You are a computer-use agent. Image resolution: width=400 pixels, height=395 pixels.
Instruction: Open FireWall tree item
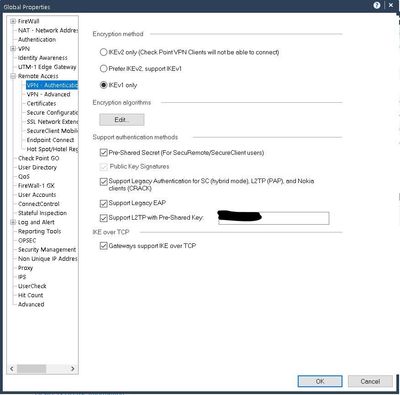click(x=28, y=21)
